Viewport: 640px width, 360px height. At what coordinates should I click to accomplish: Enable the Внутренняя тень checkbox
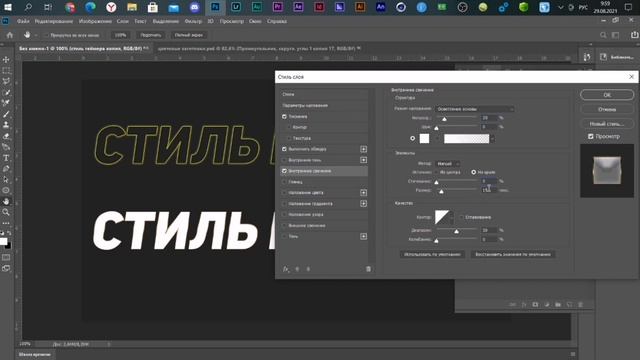(284, 160)
